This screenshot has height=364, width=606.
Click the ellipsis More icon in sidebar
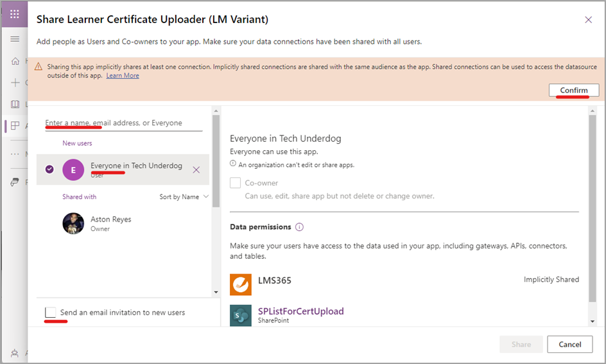[x=15, y=154]
